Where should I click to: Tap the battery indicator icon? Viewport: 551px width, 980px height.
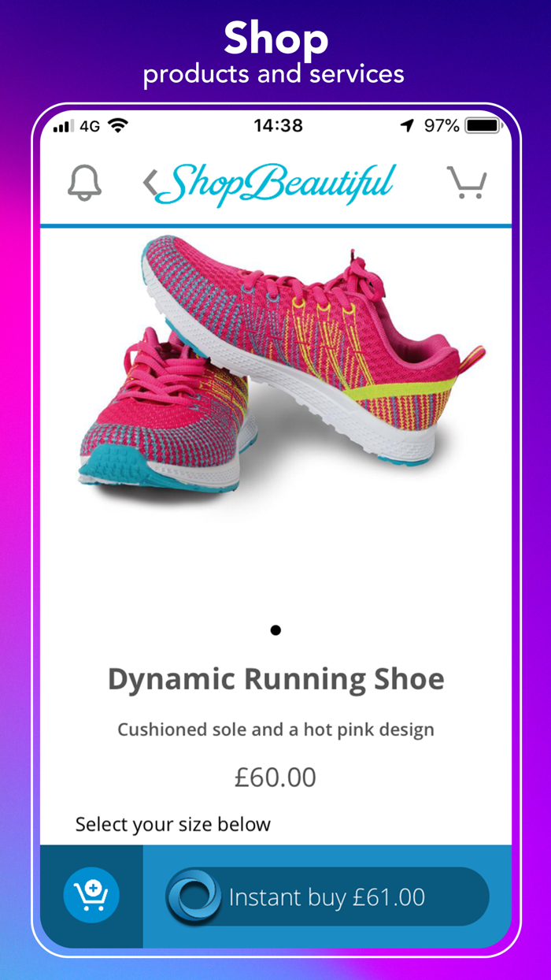coord(483,125)
